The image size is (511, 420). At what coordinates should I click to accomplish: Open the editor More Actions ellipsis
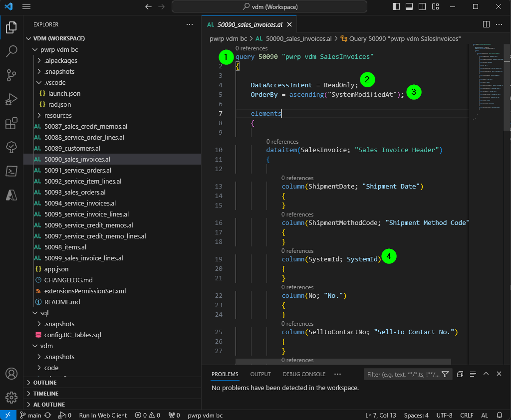pos(499,24)
